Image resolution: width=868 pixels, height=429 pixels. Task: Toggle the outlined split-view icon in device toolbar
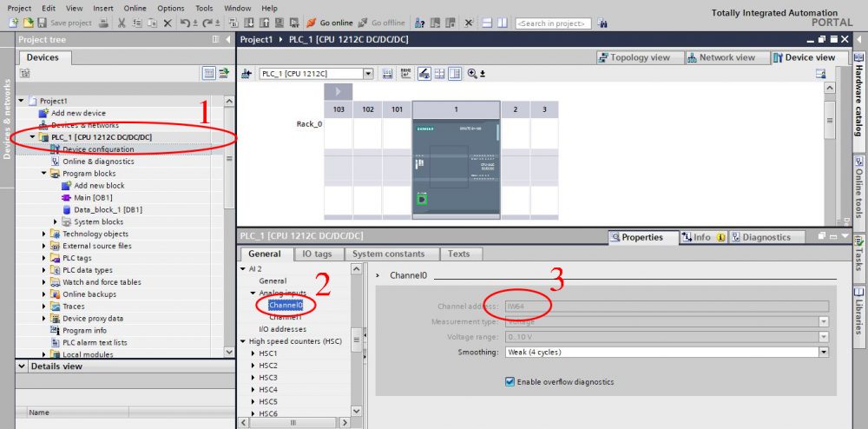pos(455,74)
